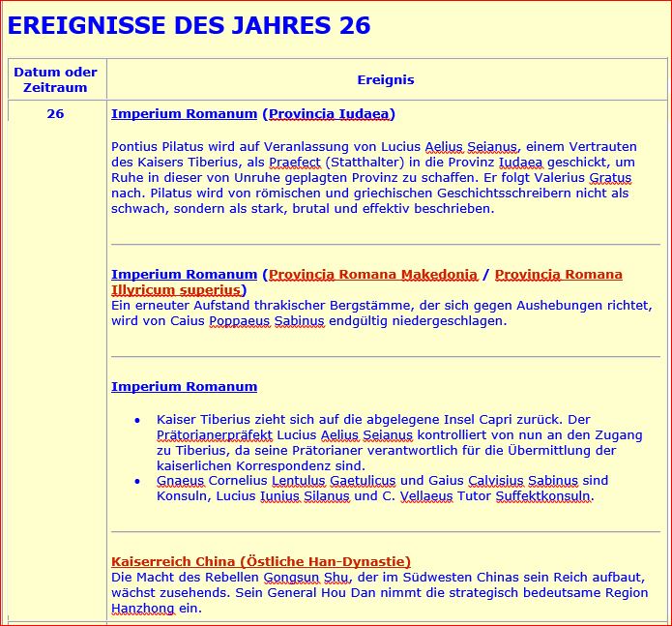Open the "Provincia Romana Makedonia" link
The width and height of the screenshot is (672, 626).
[x=373, y=275]
